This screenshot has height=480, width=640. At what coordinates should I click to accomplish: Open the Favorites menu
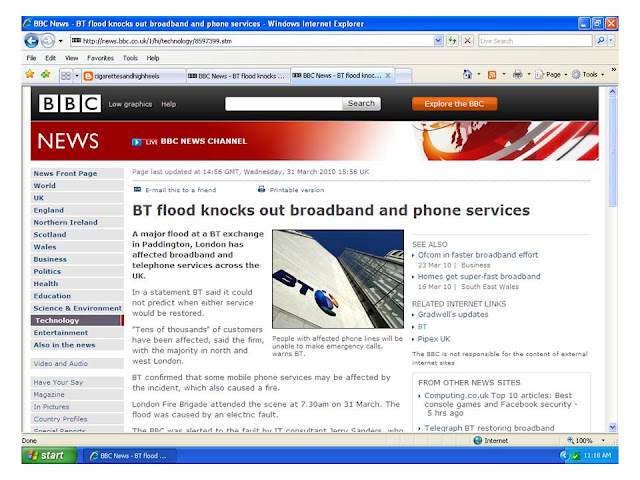point(100,58)
